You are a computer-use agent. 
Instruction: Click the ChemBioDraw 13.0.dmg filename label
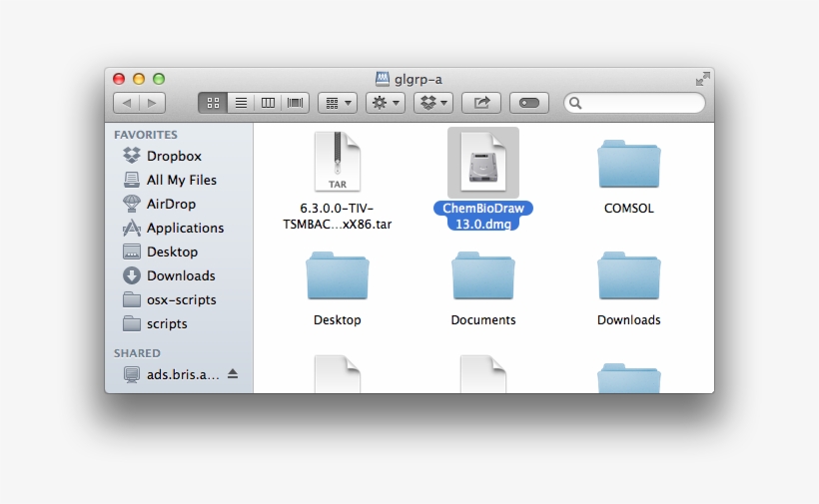pos(483,216)
